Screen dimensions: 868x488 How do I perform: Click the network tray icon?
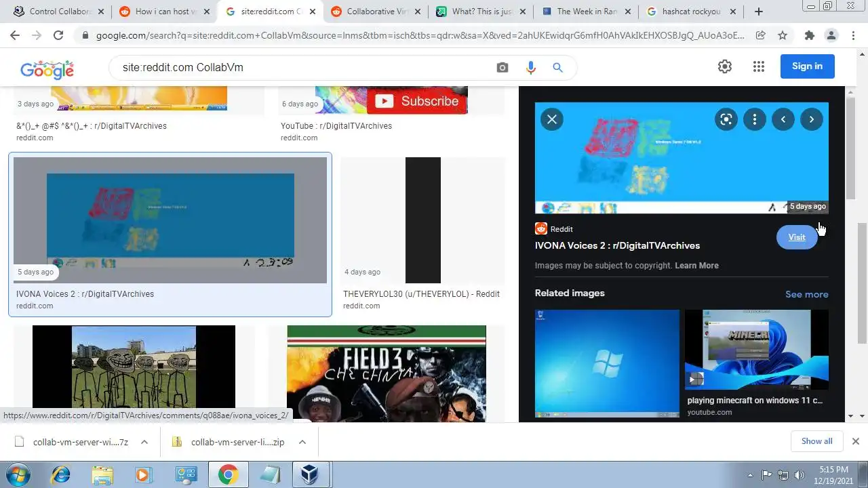click(783, 475)
